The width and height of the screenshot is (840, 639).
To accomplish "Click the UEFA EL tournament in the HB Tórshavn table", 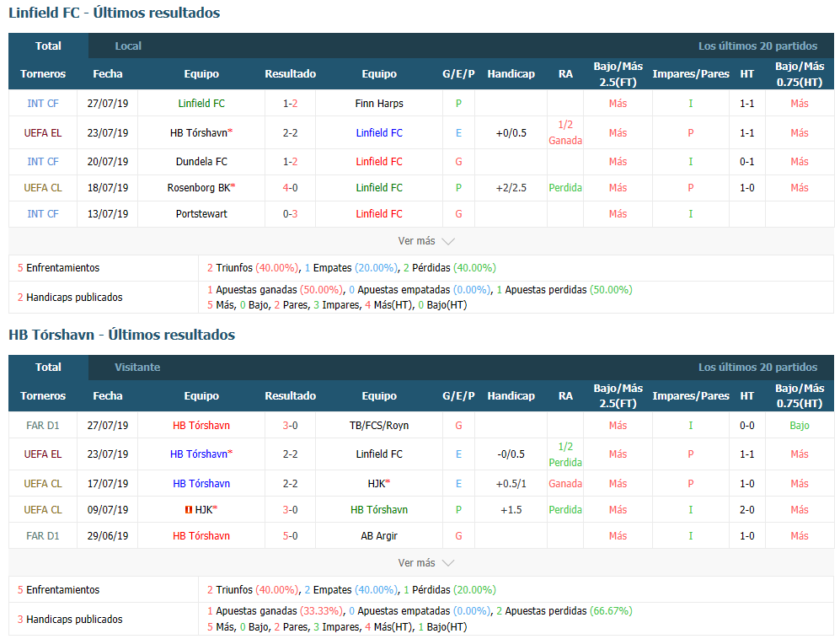I will click(43, 454).
